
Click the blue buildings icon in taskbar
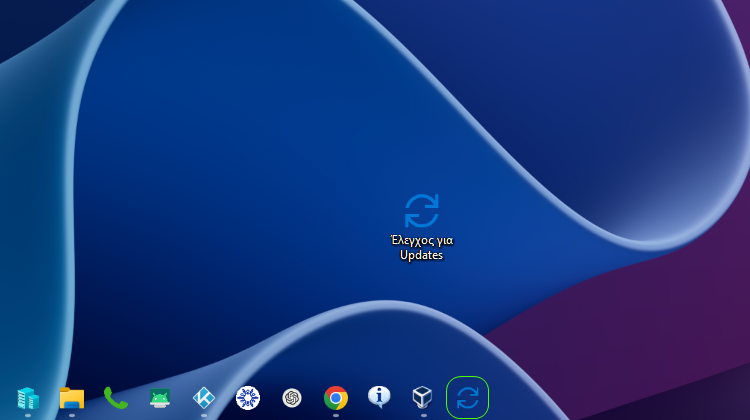pos(28,398)
